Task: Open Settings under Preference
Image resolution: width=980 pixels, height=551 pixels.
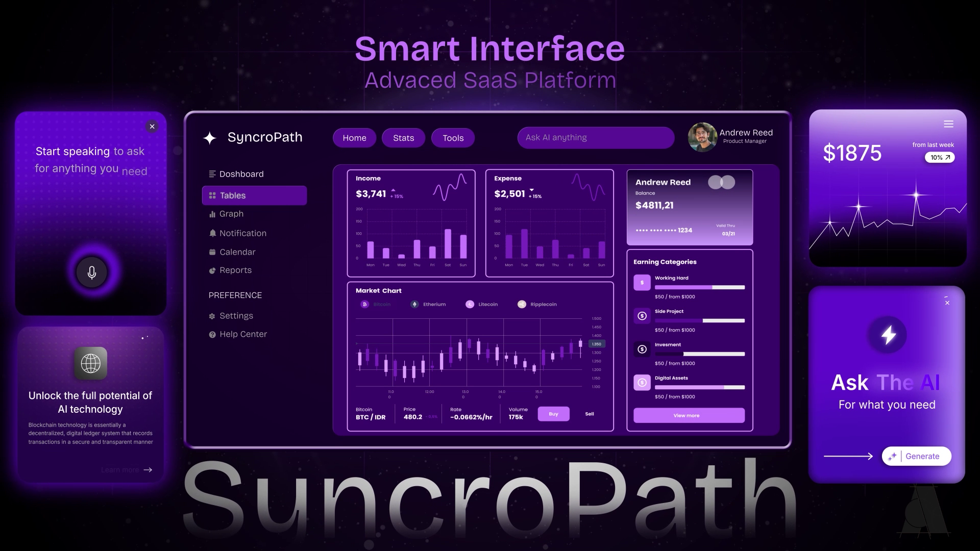Action: coord(231,316)
